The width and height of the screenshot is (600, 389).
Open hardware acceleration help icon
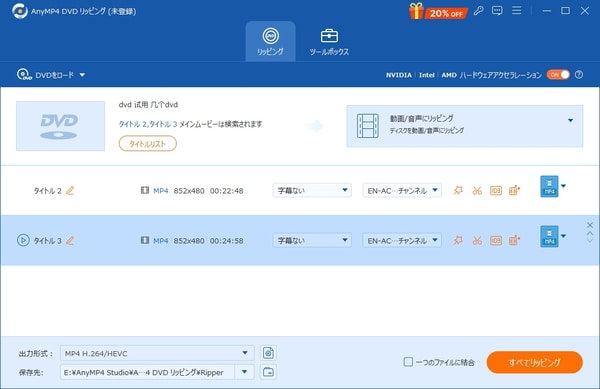click(x=579, y=75)
